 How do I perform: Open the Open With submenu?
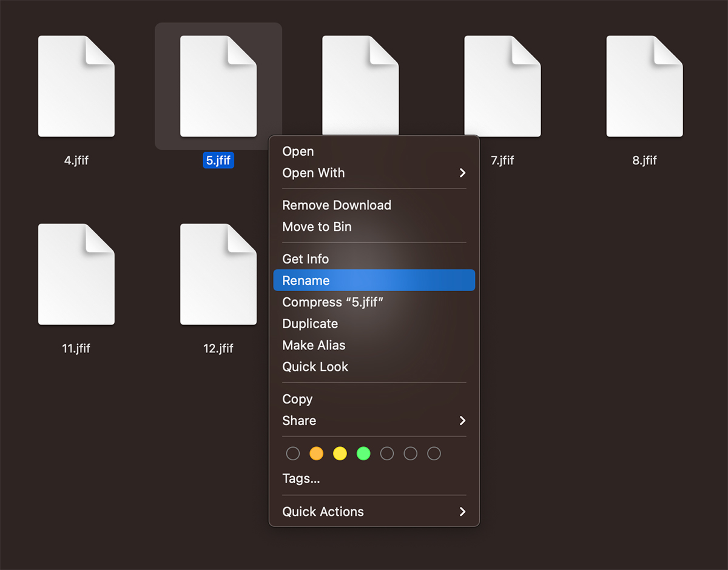coord(374,173)
